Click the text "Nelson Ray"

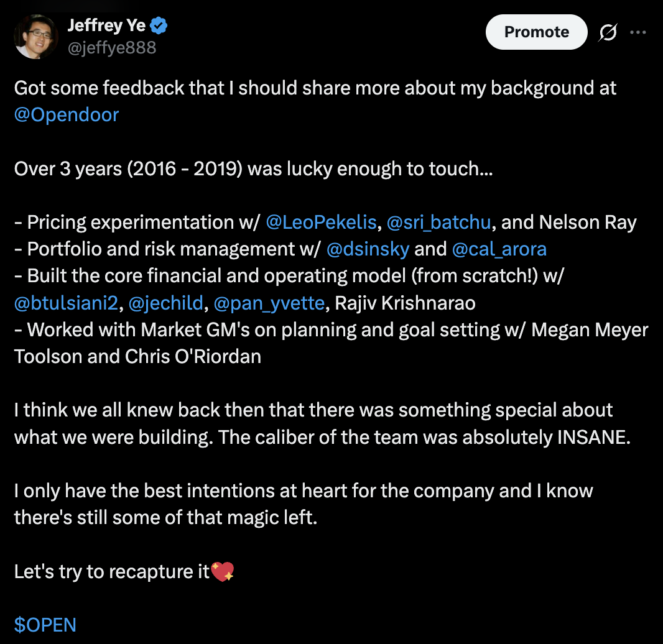tap(588, 222)
